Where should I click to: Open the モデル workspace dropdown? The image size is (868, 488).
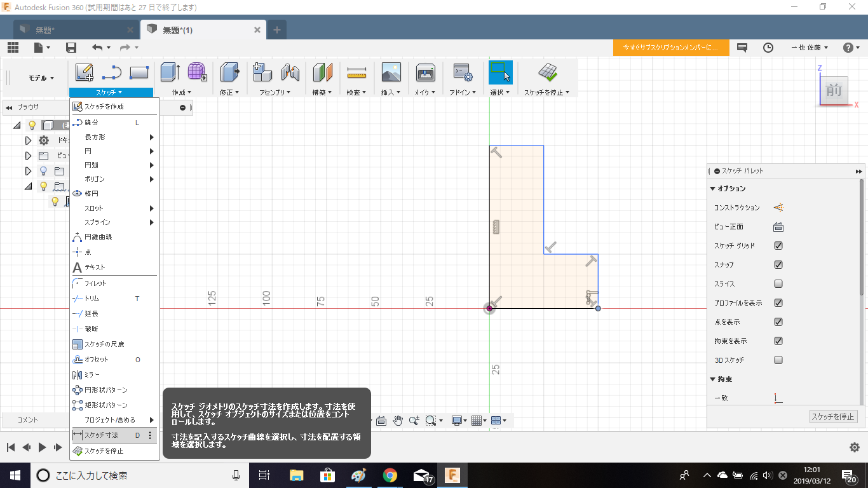[41, 78]
